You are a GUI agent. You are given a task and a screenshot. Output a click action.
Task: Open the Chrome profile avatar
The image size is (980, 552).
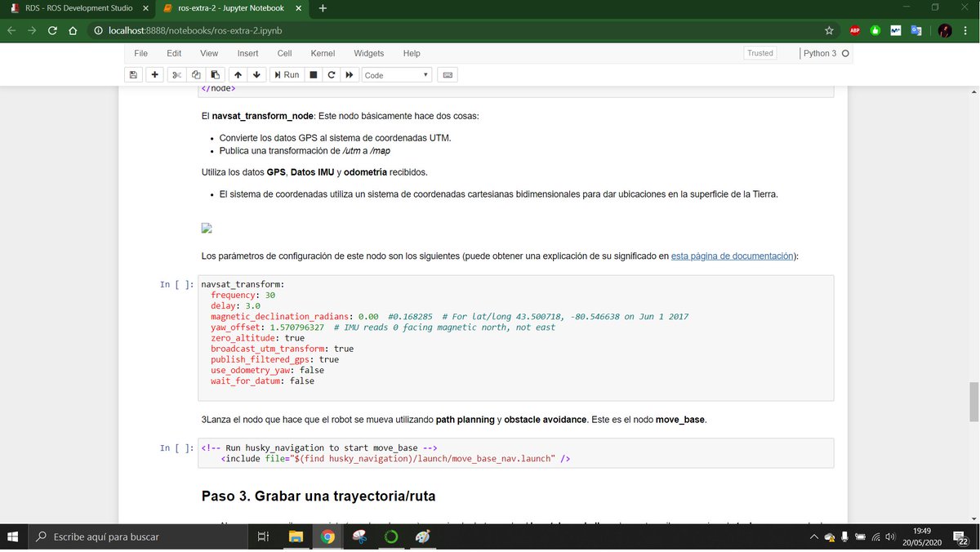click(945, 30)
